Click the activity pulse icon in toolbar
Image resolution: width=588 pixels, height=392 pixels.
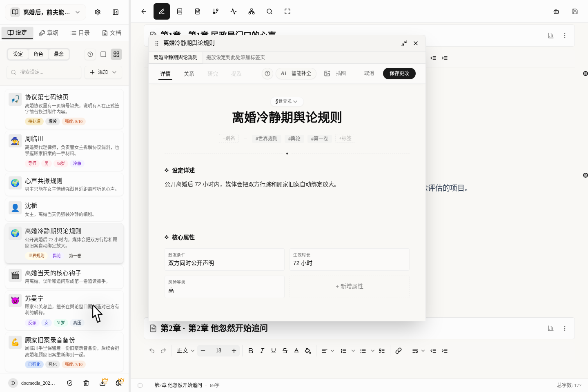234,11
